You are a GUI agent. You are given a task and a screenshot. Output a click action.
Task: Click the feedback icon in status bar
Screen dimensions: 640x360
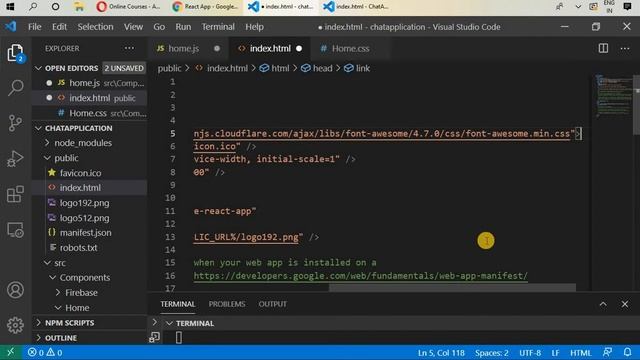tap(607, 352)
